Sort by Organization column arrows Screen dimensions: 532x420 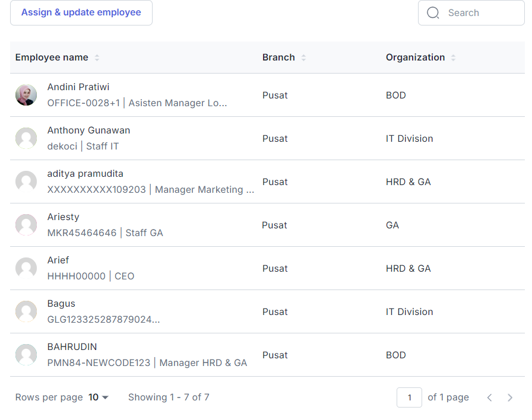click(x=454, y=58)
